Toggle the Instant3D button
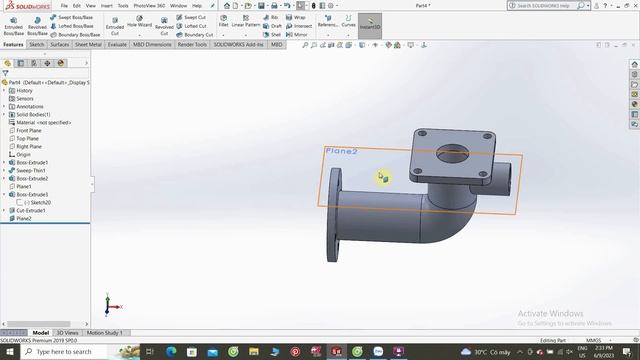The image size is (640, 360). (370, 26)
